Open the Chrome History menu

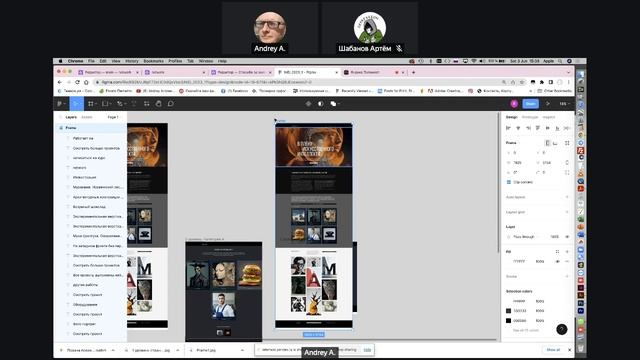click(131, 61)
